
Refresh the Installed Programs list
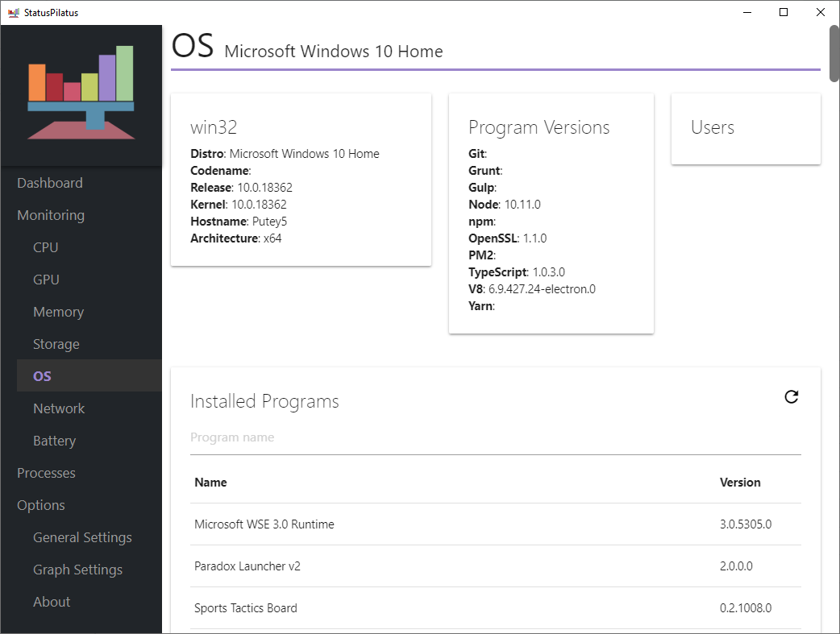point(792,397)
